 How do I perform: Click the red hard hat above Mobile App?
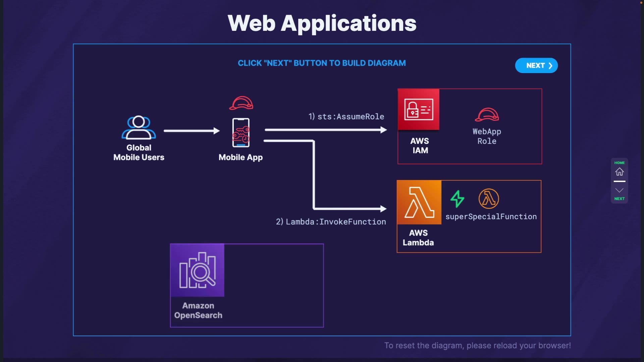tap(241, 103)
